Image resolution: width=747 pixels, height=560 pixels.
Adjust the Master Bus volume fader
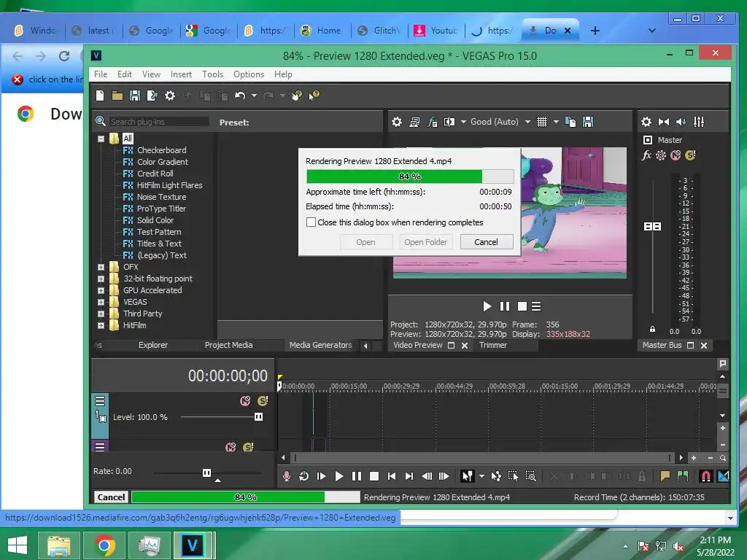(x=652, y=227)
